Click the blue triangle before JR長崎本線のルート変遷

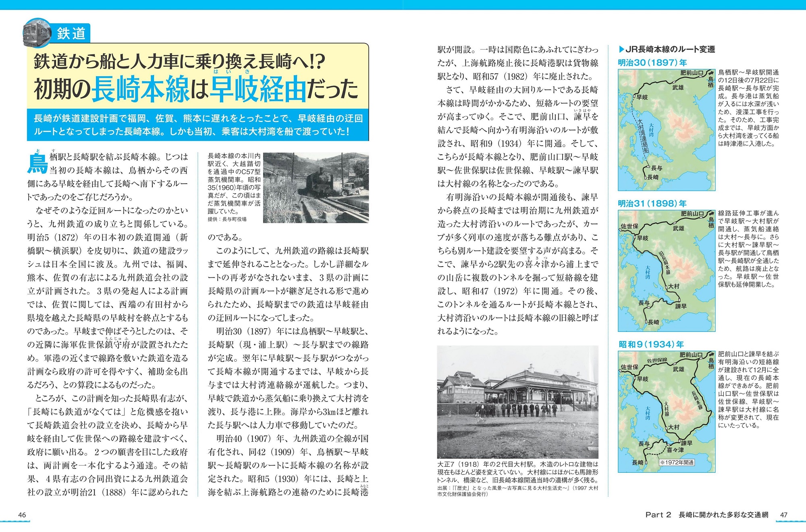pos(621,49)
